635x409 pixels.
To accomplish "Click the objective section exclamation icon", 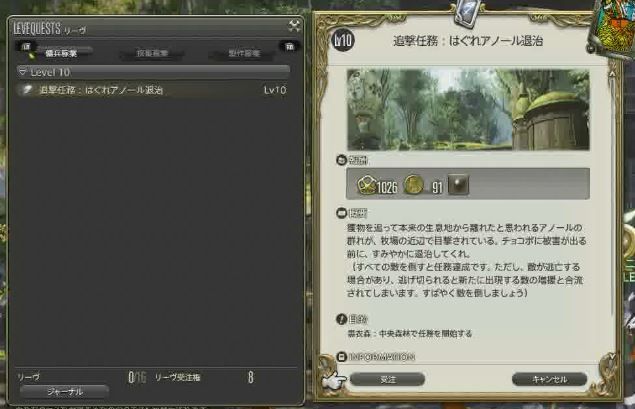I will click(x=341, y=319).
